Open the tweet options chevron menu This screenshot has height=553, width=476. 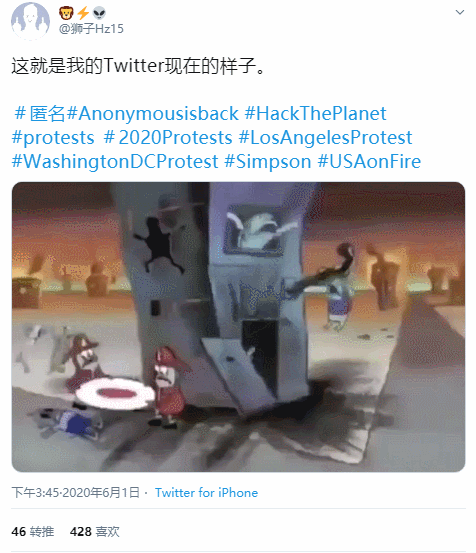(x=459, y=12)
